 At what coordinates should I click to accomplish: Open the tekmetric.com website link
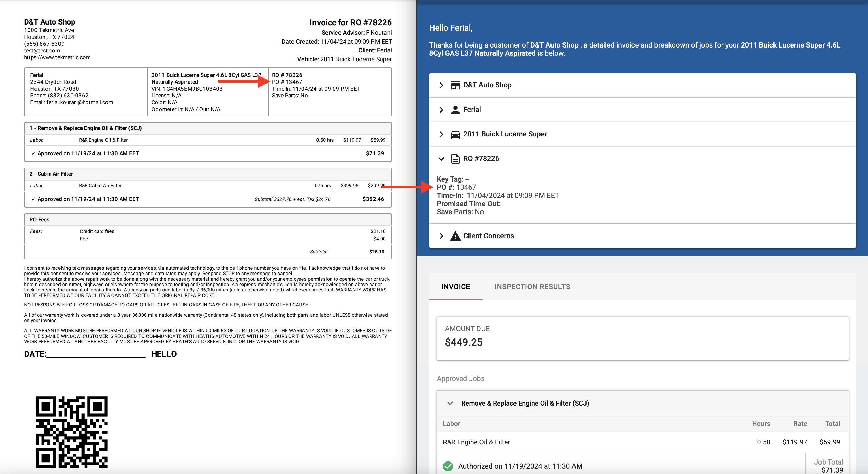pyautogui.click(x=57, y=58)
